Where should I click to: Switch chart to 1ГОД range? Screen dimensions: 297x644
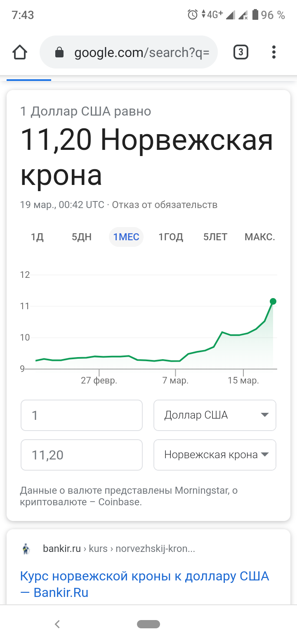171,237
